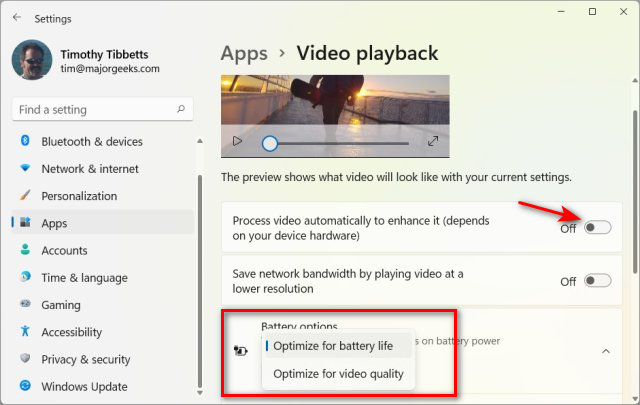Collapse the Battery options section chevron

pyautogui.click(x=606, y=351)
